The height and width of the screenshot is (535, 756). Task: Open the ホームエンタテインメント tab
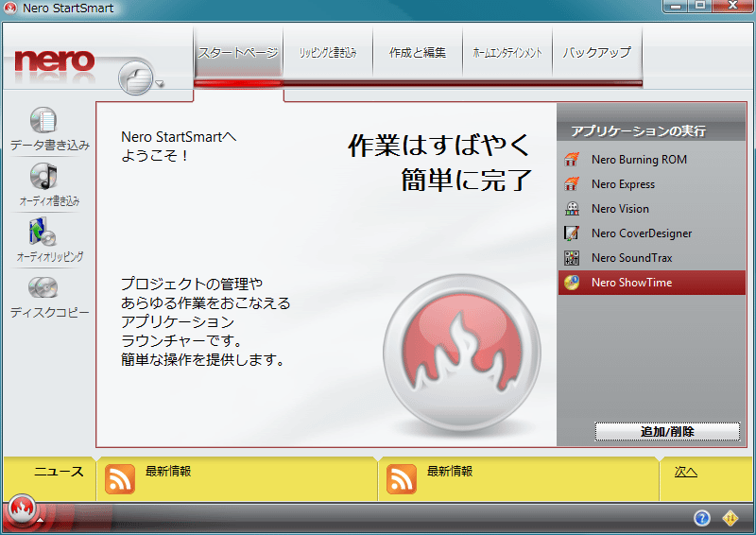pyautogui.click(x=507, y=52)
